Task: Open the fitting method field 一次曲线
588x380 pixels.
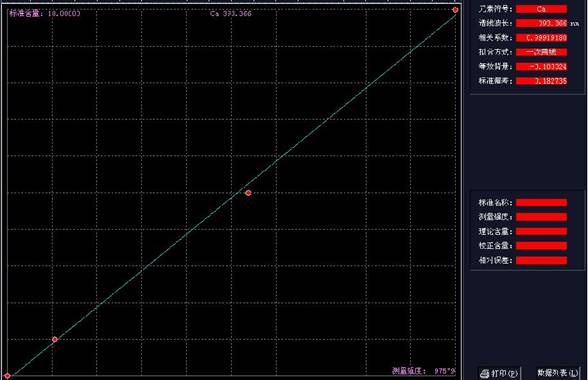Action: pos(541,52)
